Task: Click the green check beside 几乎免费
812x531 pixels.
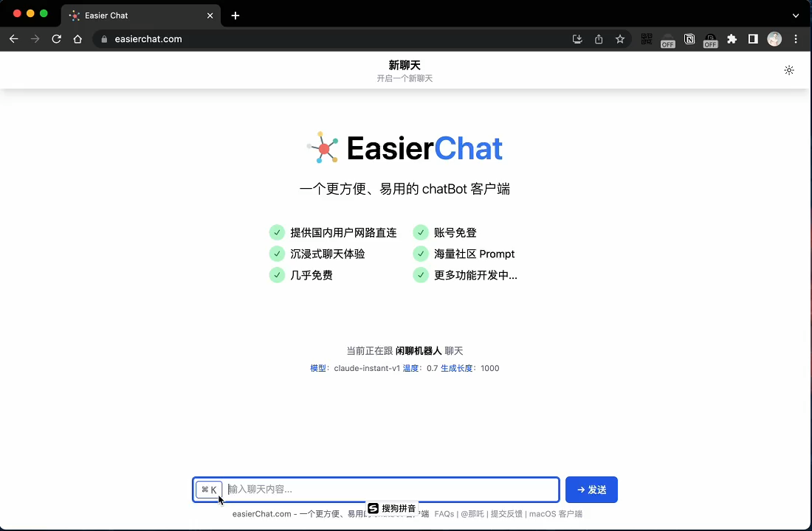Action: 277,275
